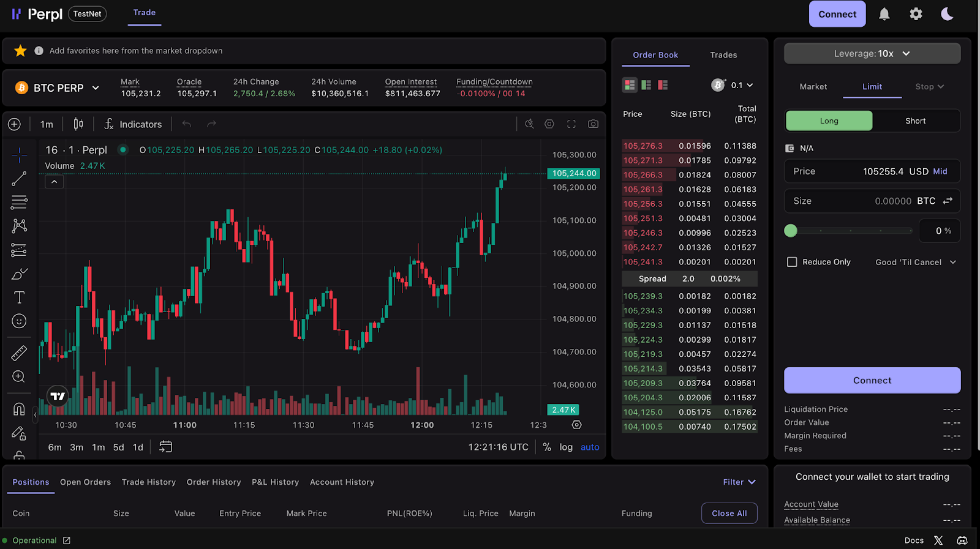The height and width of the screenshot is (549, 980).
Task: Select the text annotation tool
Action: point(19,297)
